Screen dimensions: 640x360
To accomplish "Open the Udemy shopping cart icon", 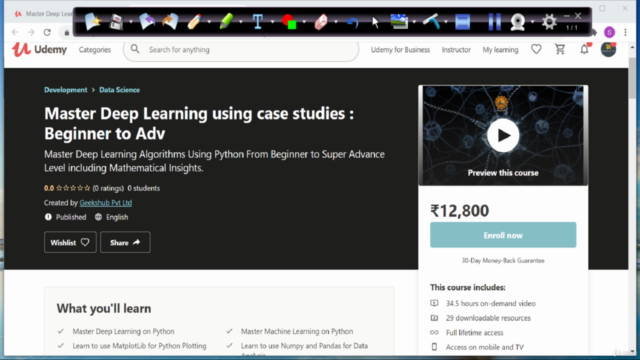I will click(560, 49).
